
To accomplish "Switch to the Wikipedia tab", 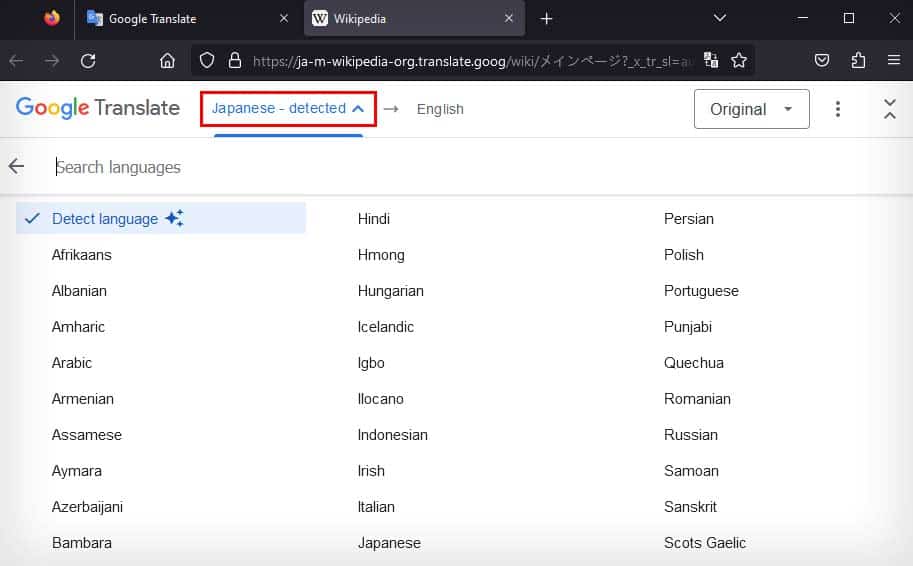I will 413,19.
